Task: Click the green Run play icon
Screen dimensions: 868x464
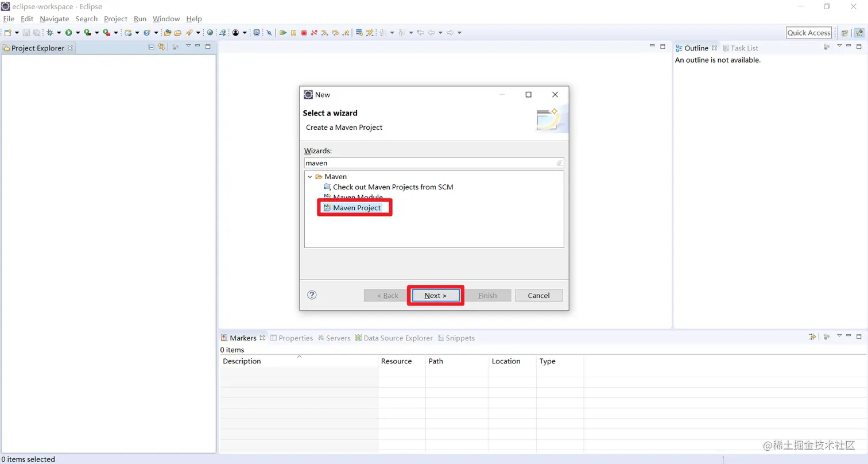Action: (68, 33)
